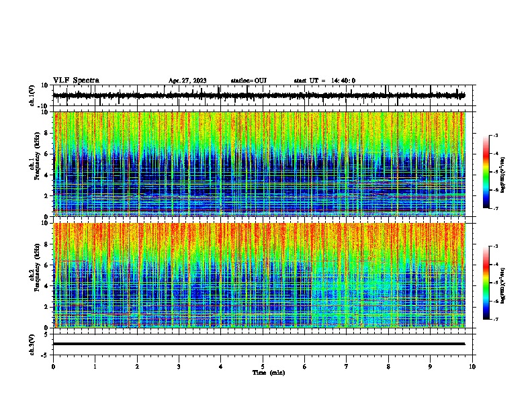Click time axis tick label "9"
The image size is (532, 411).
pyautogui.click(x=430, y=367)
